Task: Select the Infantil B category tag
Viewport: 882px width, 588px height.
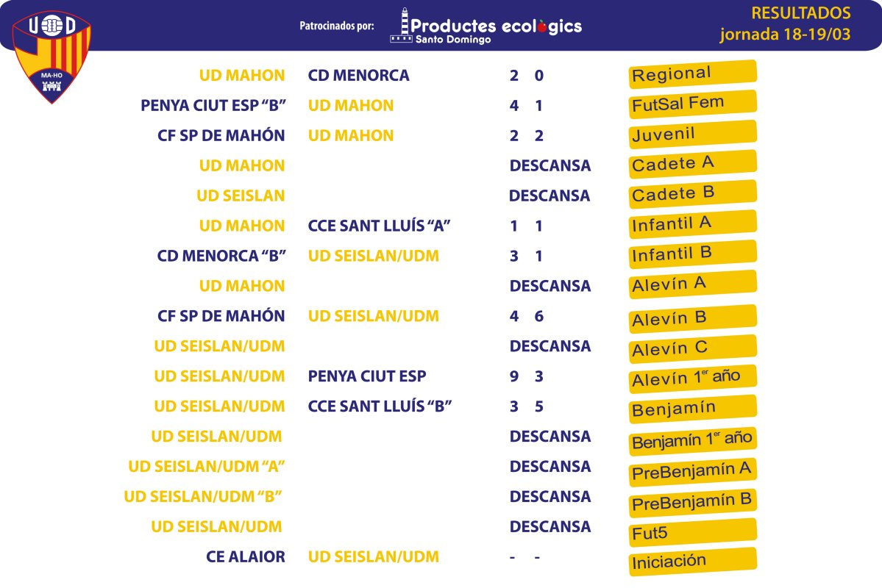Action: point(692,254)
